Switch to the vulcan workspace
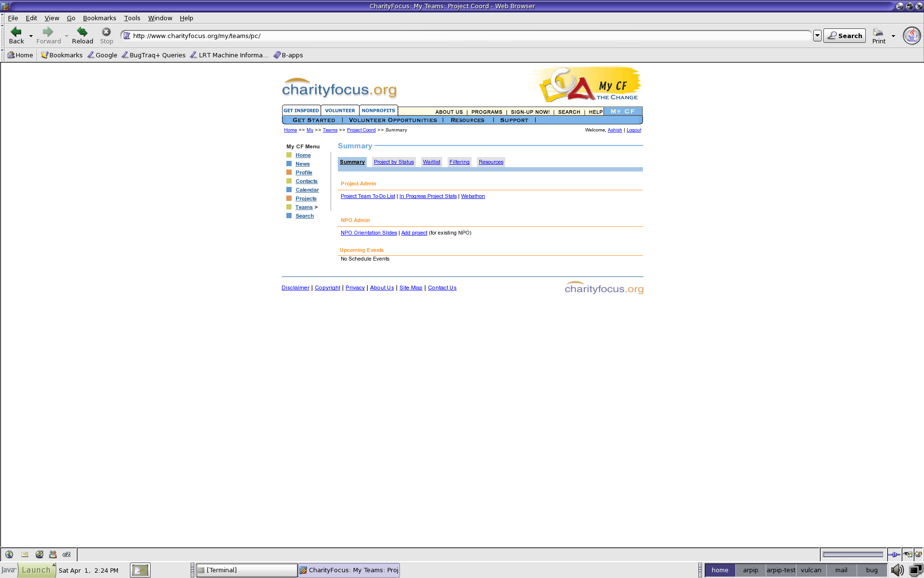Viewport: 924px width, 578px height. tap(811, 570)
